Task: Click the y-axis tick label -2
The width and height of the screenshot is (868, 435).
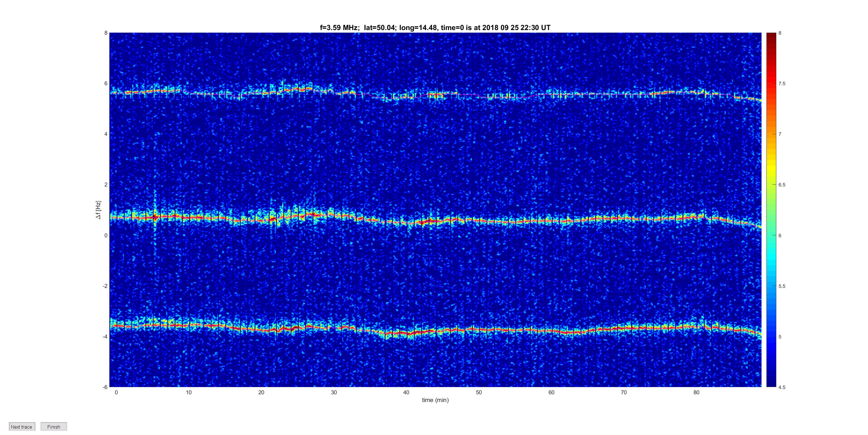Action: (105, 286)
